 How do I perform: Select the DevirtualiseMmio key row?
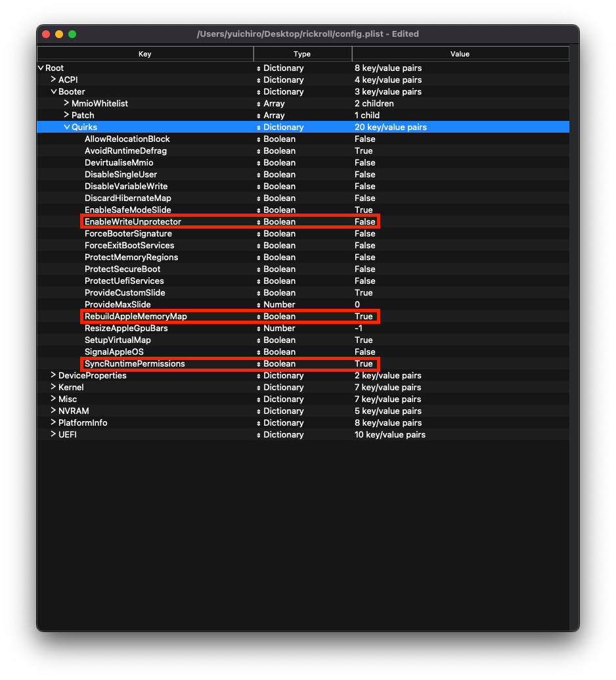tap(119, 163)
